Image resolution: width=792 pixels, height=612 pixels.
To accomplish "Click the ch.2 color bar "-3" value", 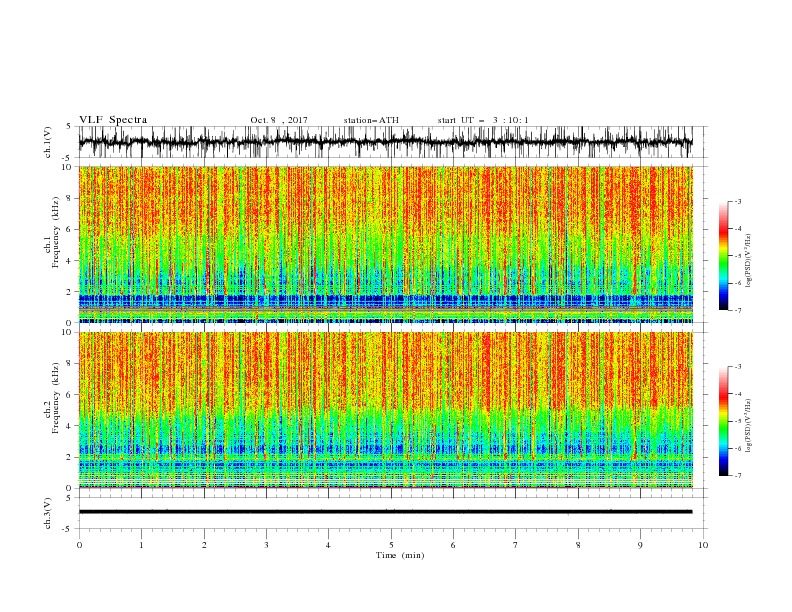I will pyautogui.click(x=737, y=367).
